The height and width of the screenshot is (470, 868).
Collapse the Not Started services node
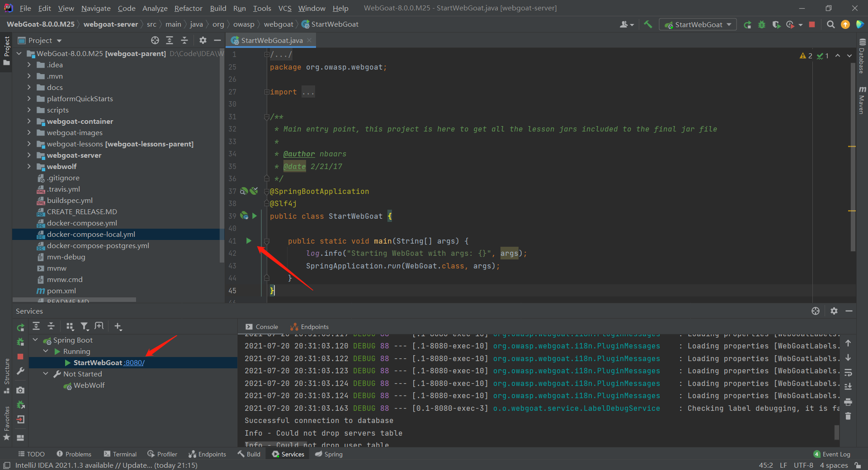tap(46, 374)
